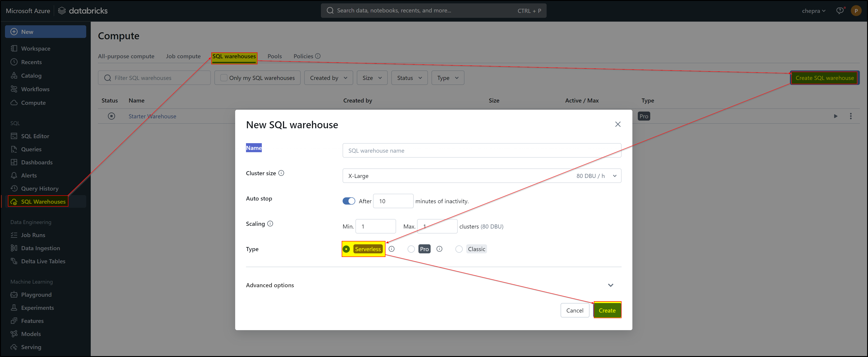868x357 pixels.
Task: Start the Starter Warehouse with play icon
Action: (836, 116)
